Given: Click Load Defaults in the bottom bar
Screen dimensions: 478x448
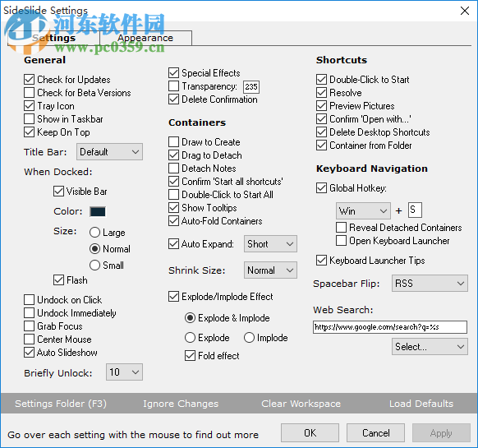Looking at the screenshot, I should 421,404.
